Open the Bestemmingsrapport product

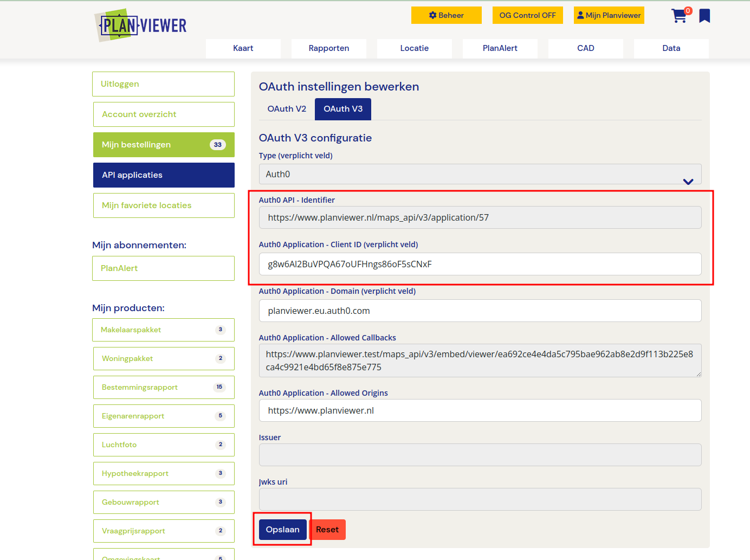point(163,387)
